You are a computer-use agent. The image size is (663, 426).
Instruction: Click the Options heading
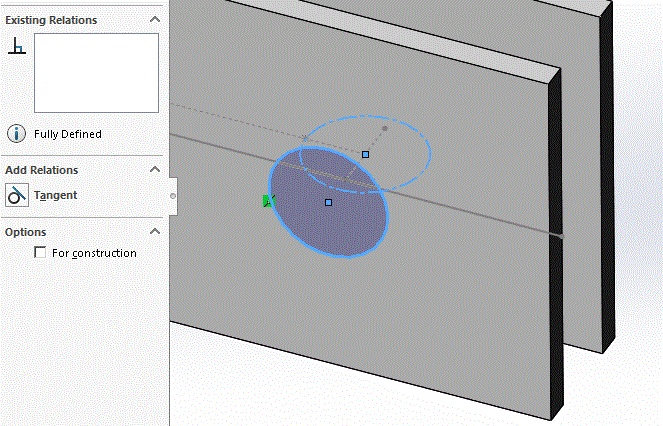tap(25, 232)
